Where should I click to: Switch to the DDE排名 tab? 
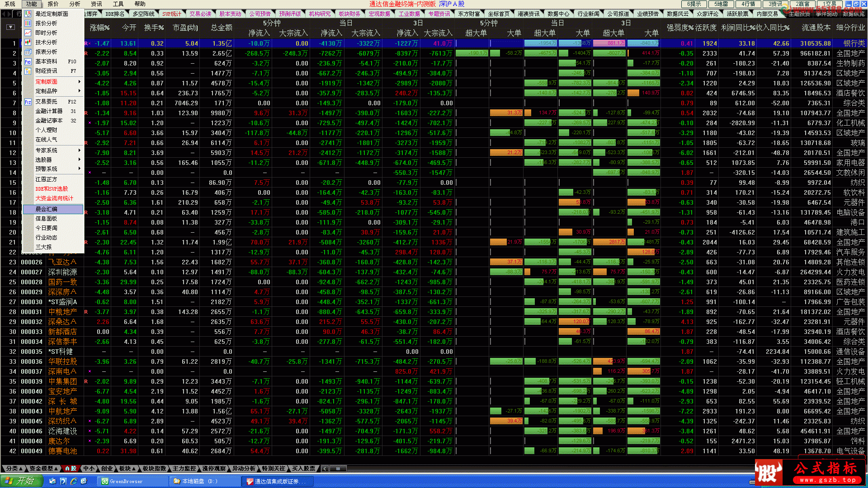115,14
